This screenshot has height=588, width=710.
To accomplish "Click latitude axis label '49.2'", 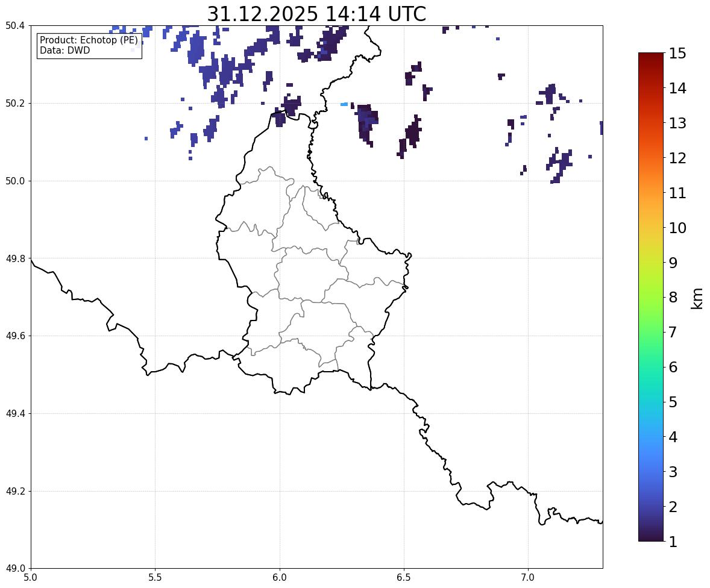I will click(15, 491).
